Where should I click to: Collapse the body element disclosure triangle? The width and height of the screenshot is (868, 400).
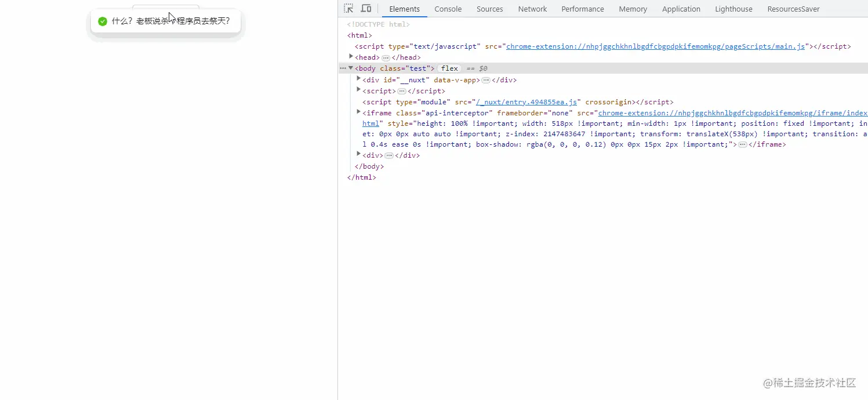pyautogui.click(x=351, y=68)
